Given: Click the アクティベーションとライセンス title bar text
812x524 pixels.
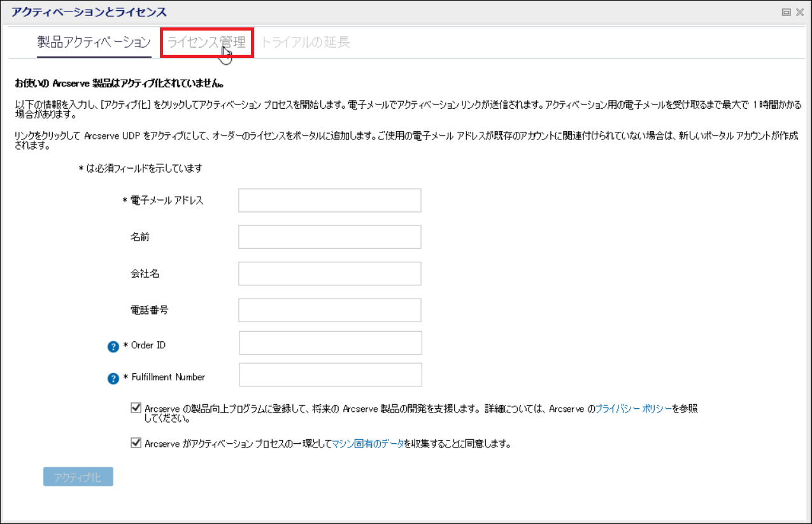Looking at the screenshot, I should pos(89,12).
